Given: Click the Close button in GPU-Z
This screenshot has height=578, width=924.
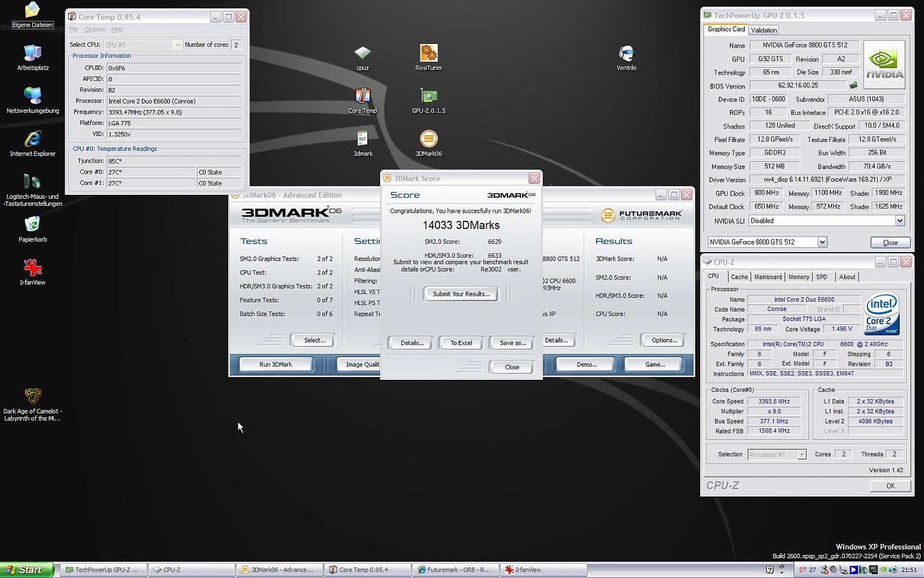Looking at the screenshot, I should [x=890, y=243].
